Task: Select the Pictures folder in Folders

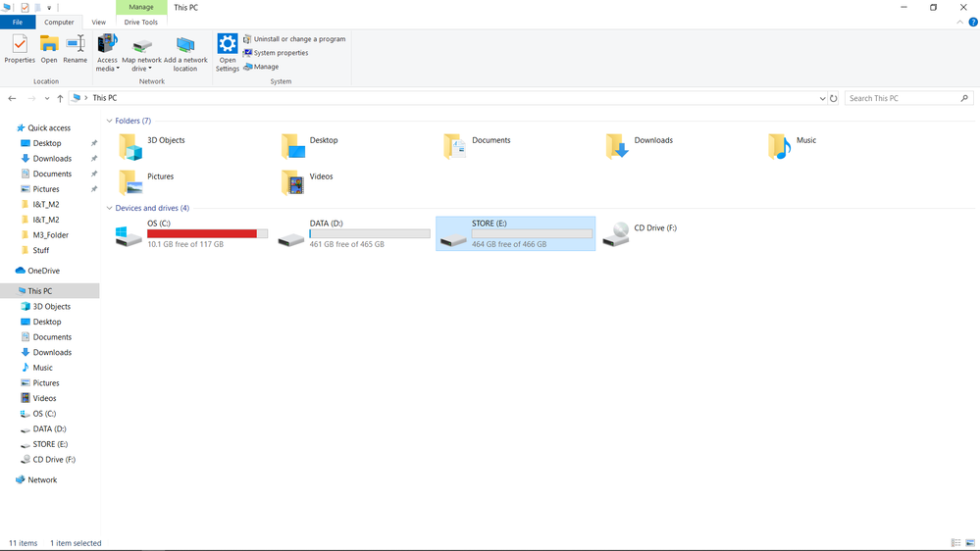Action: (145, 181)
